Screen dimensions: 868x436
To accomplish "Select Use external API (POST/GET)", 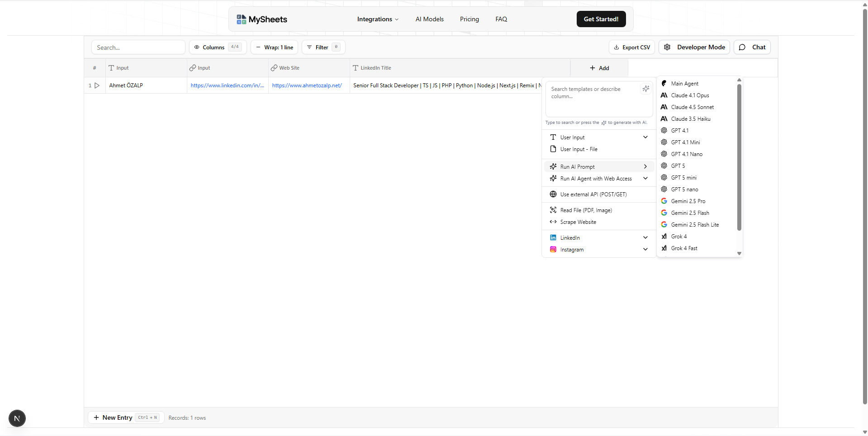I will [x=593, y=194].
